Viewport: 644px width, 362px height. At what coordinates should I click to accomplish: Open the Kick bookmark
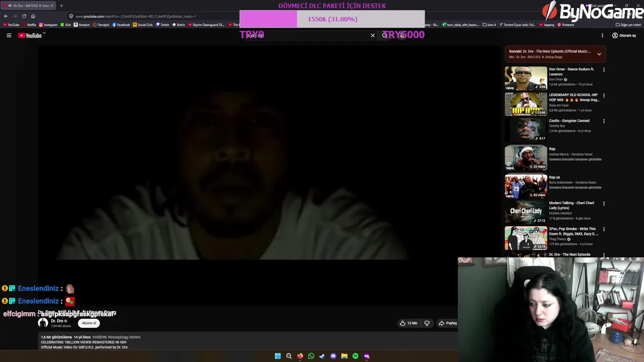click(66, 25)
